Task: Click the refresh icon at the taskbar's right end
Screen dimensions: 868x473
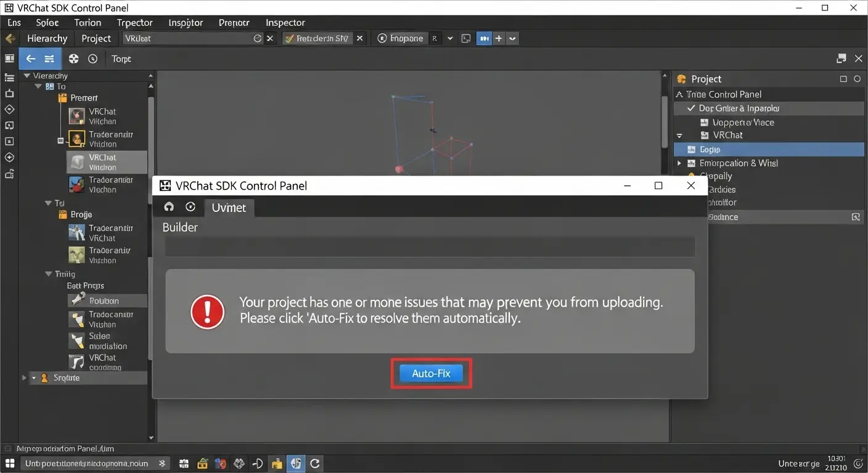Action: coord(314,463)
